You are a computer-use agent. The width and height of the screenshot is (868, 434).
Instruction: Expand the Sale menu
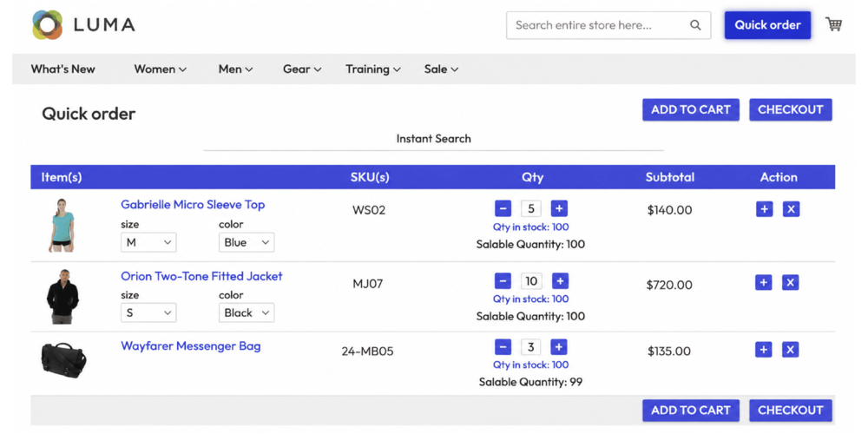click(441, 69)
